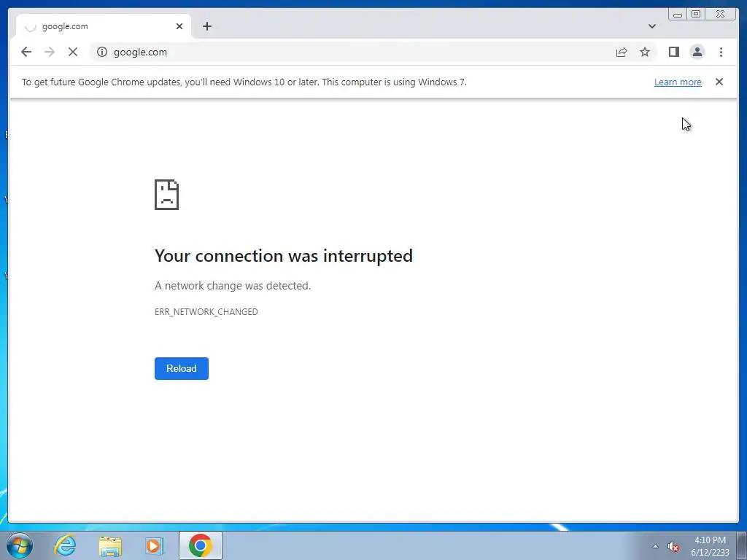Viewport: 747px width, 560px height.
Task: Show hidden system tray icons
Action: [655, 546]
